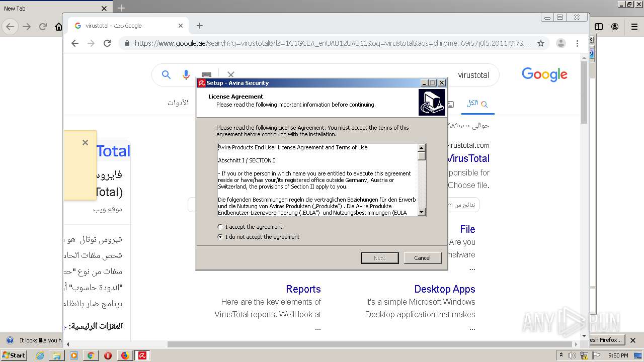The height and width of the screenshot is (362, 644).
Task: Click the 9:50 PM taskbar clock
Action: coord(618,355)
